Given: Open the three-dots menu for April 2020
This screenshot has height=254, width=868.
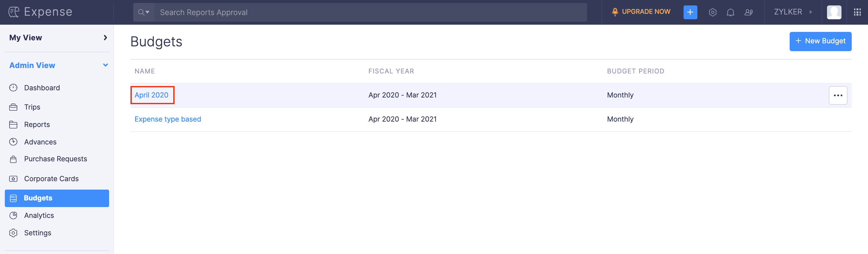Looking at the screenshot, I should point(838,95).
